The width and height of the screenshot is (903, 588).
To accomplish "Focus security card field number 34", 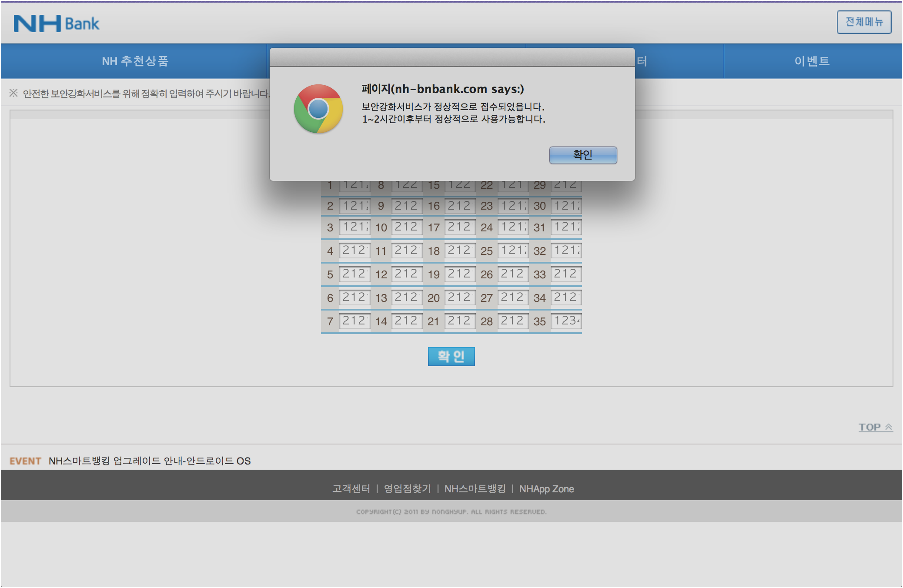I will 566,297.
